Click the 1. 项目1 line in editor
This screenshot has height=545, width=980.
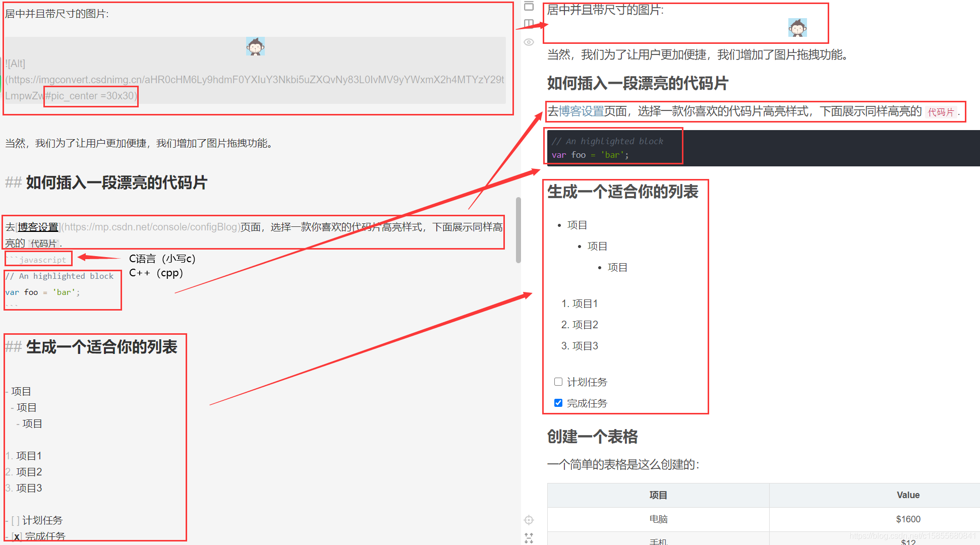(24, 456)
